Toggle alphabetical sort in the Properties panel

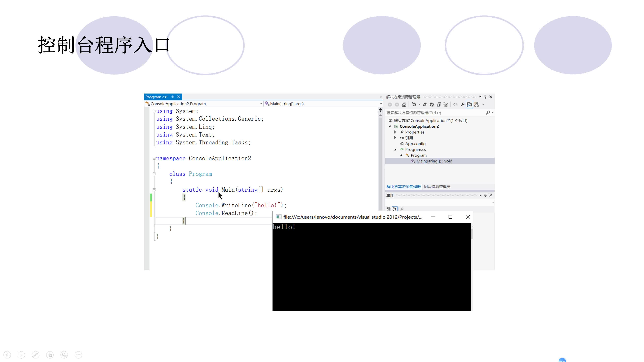pyautogui.click(x=394, y=209)
